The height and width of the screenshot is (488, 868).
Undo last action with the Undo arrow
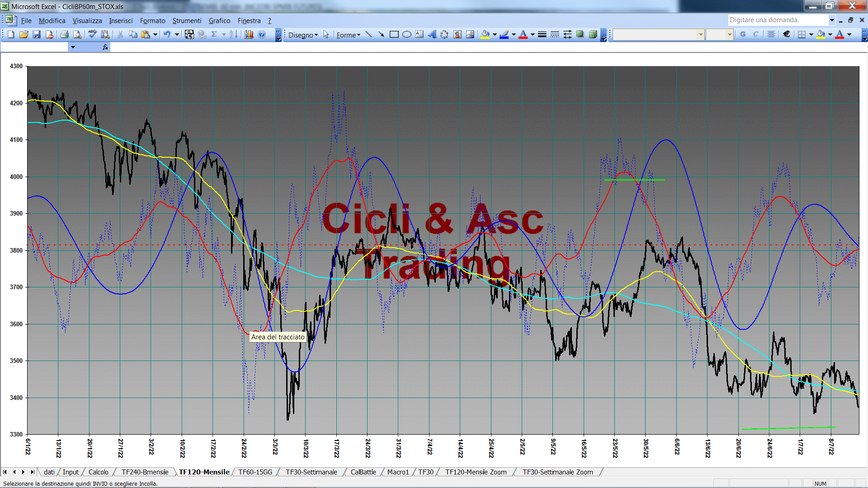point(167,34)
